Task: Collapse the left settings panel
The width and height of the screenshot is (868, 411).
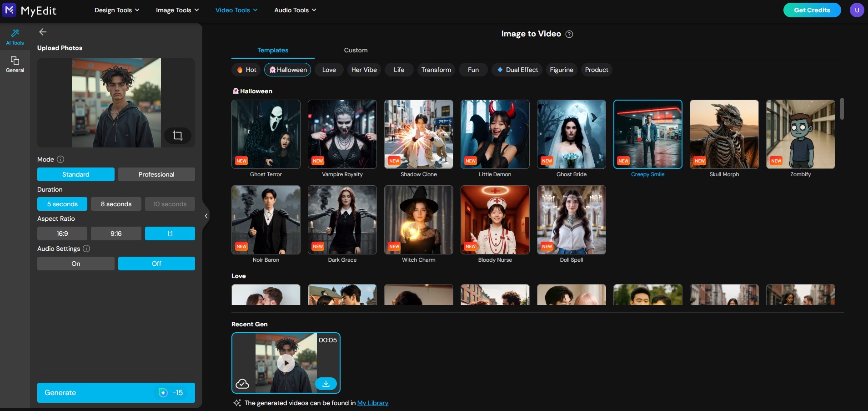Action: click(206, 216)
